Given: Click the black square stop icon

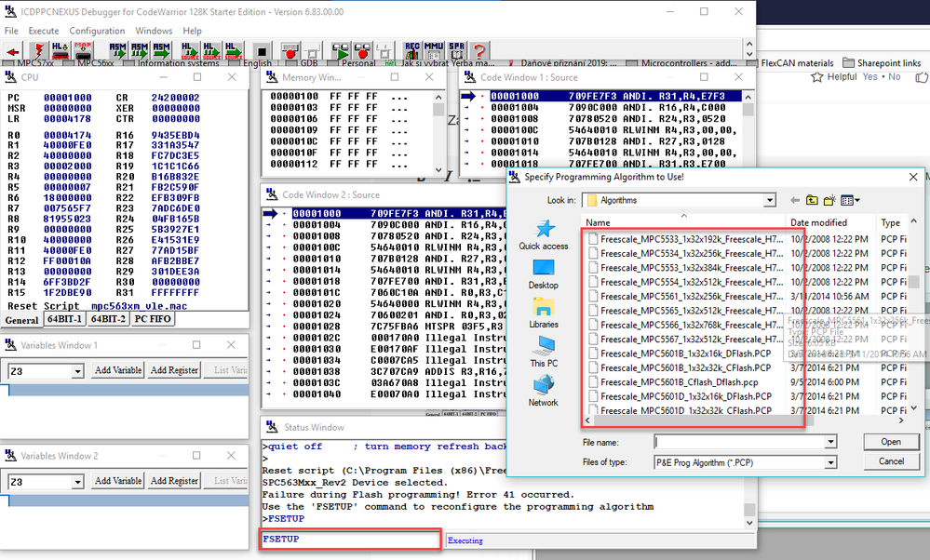Looking at the screenshot, I should click(x=261, y=51).
